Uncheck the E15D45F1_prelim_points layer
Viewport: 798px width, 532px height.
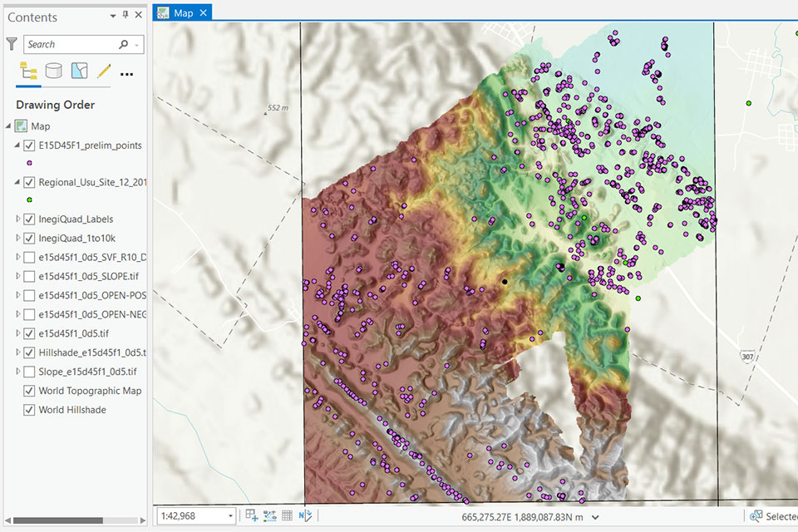tap(31, 145)
